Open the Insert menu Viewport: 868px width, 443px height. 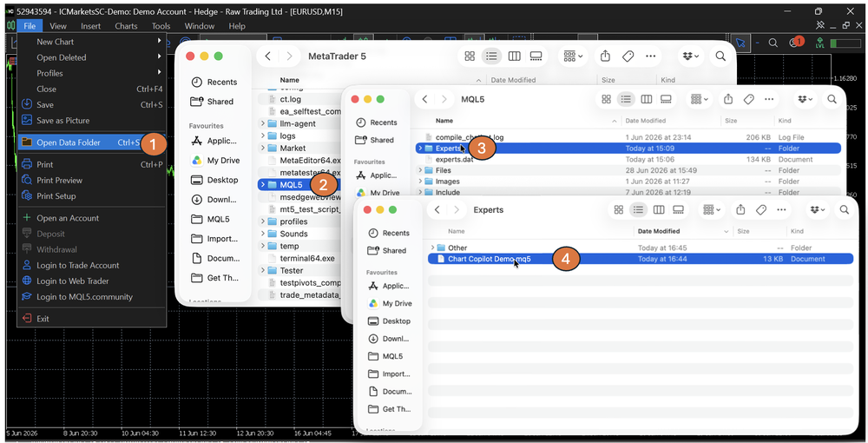coord(91,26)
